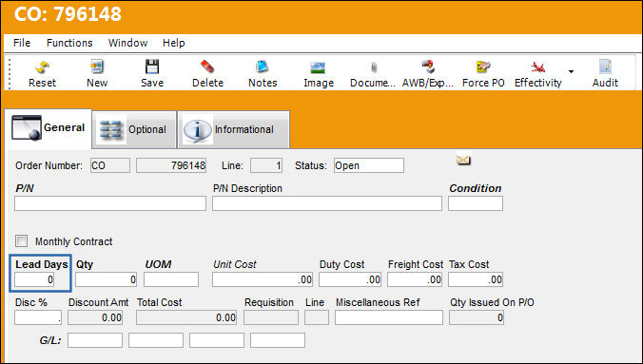This screenshot has height=364, width=643.
Task: Click the order number 796148 field
Action: click(171, 165)
